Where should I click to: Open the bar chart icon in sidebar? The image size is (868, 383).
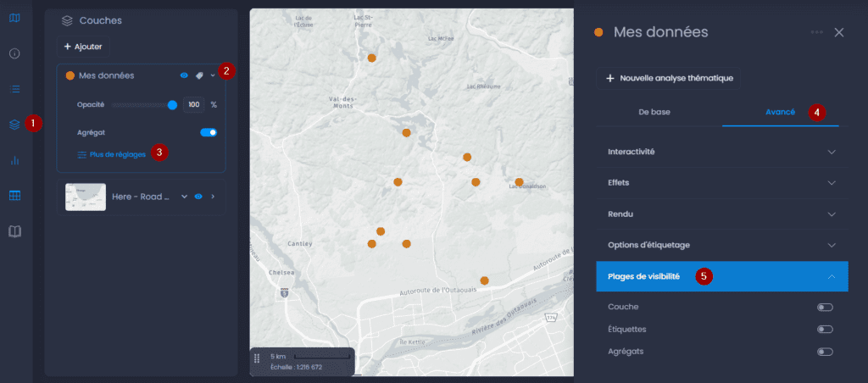click(x=15, y=160)
